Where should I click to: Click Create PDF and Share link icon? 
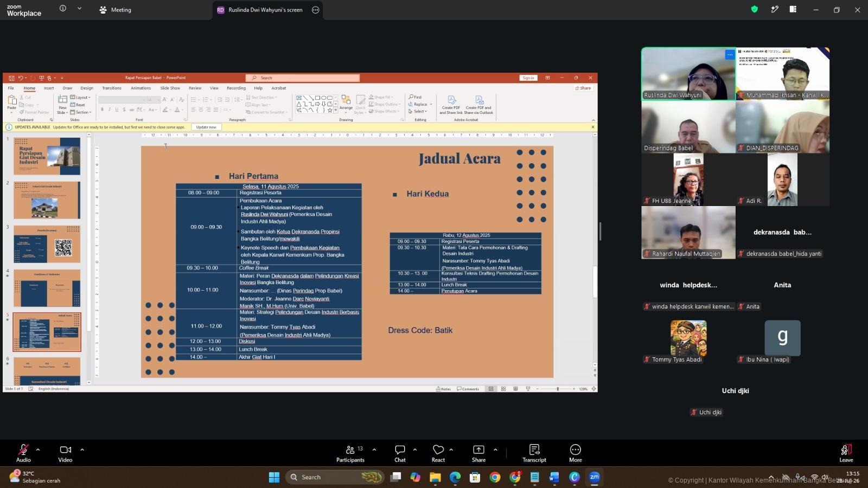451,105
